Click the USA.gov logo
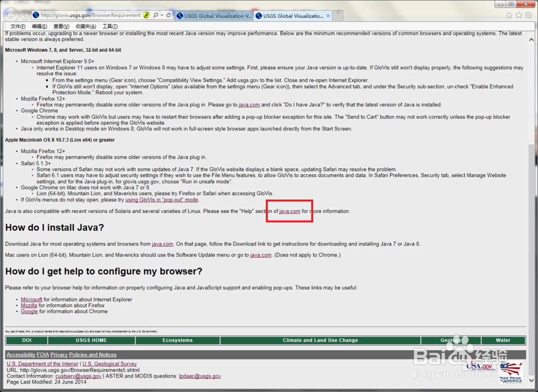538x392 pixels. point(479,367)
